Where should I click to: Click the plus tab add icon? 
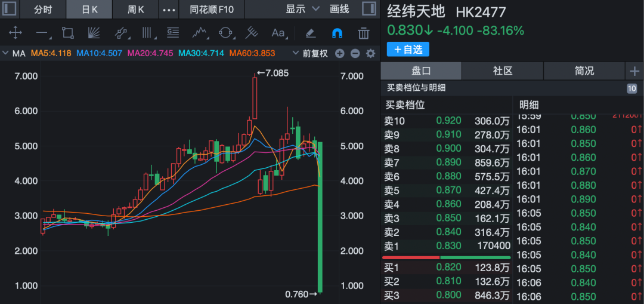click(634, 71)
